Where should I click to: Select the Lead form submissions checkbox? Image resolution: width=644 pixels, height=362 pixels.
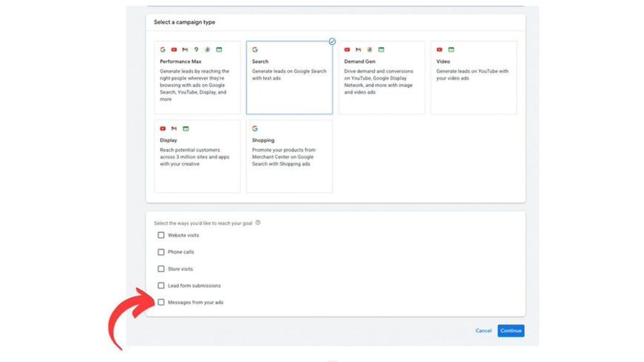161,286
